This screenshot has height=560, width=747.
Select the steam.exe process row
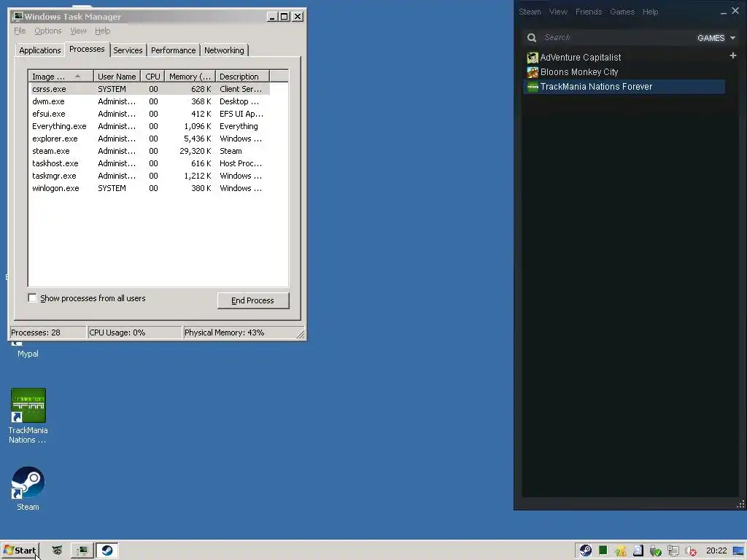[x=150, y=151]
